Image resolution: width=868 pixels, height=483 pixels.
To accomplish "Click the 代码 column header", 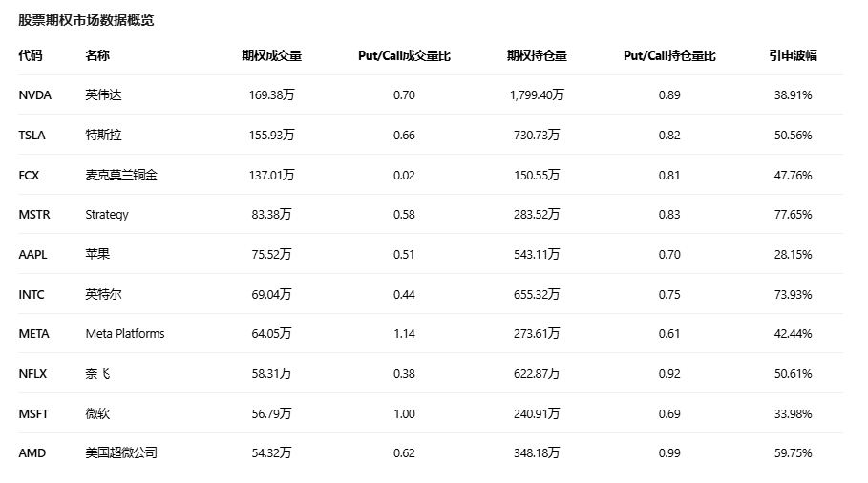I will (31, 55).
